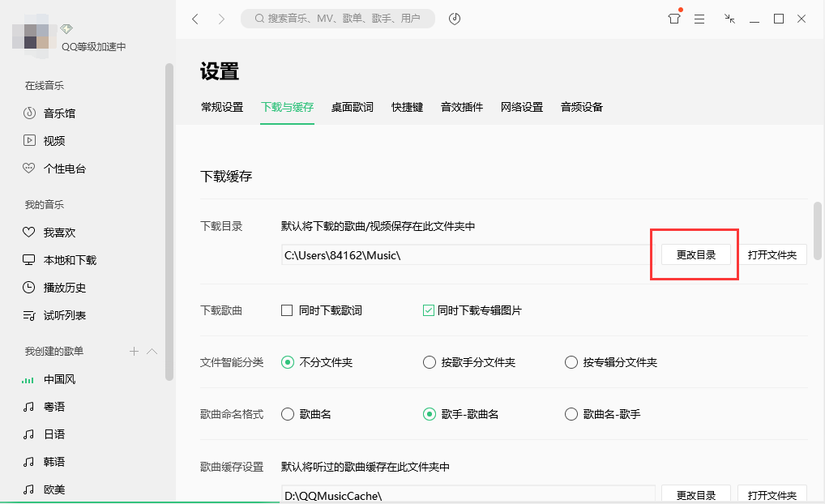
Task: Switch to the 常规设置 tab
Action: point(222,106)
